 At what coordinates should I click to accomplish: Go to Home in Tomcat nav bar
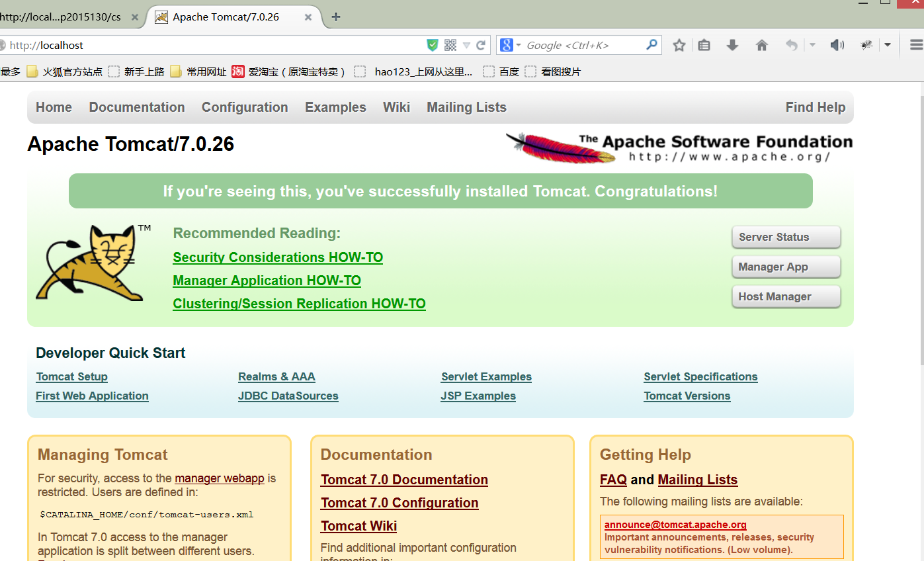click(x=54, y=107)
